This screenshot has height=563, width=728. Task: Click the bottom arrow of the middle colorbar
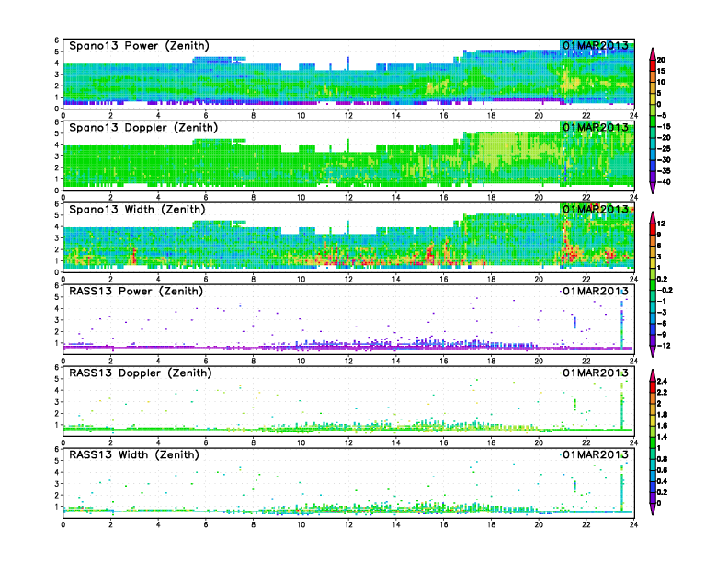coord(651,352)
